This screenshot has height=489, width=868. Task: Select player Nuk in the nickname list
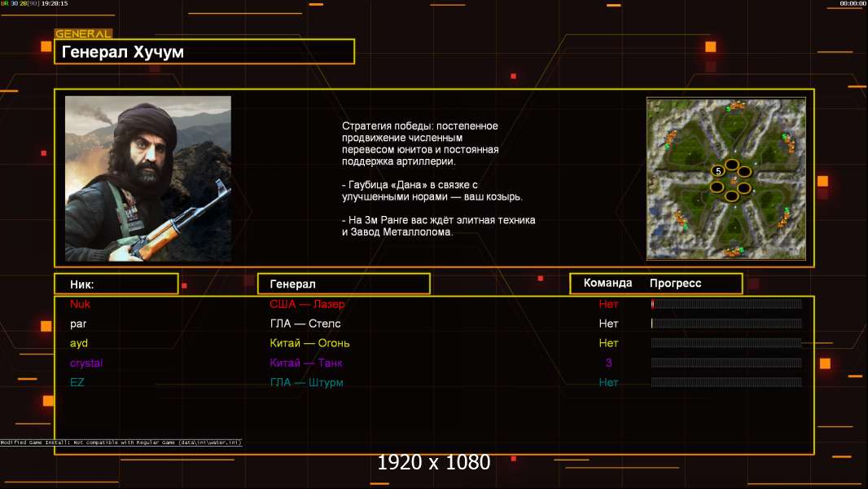point(80,304)
